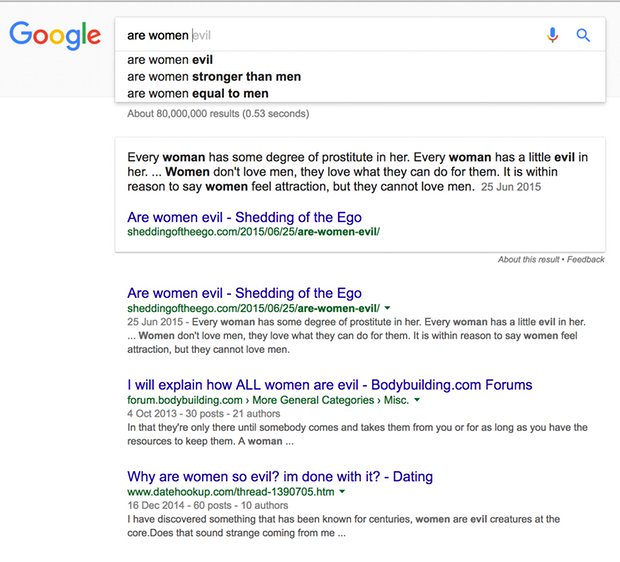This screenshot has width=620, height=562.
Task: Select 'are women equal to men' suggestion
Action: pos(198,93)
